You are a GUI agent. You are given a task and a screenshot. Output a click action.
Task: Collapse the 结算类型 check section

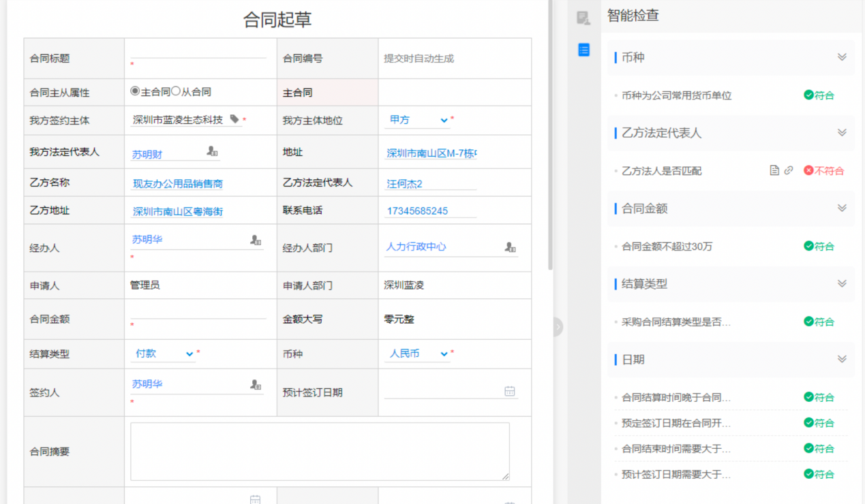[842, 284]
